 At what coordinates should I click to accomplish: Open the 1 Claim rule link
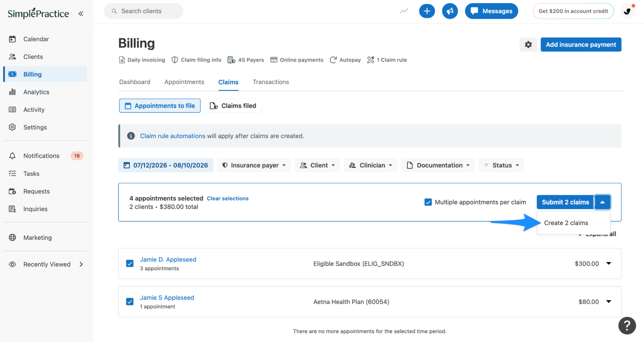pos(387,60)
